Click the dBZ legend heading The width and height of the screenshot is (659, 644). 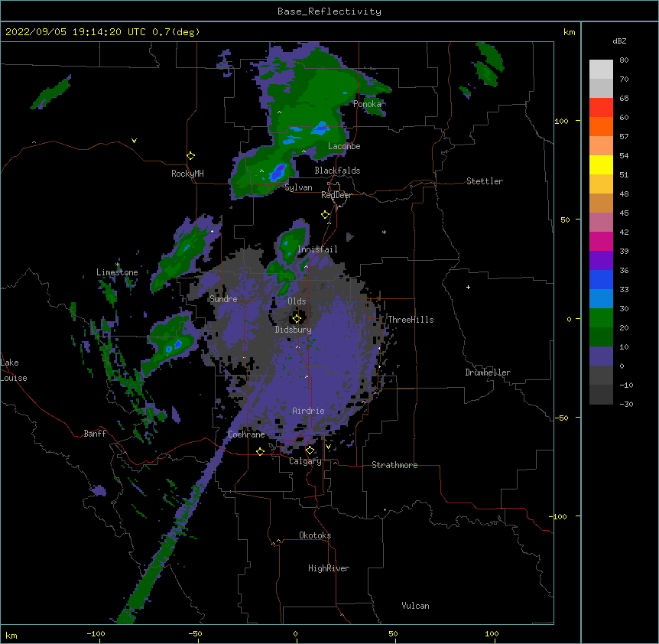click(x=619, y=41)
